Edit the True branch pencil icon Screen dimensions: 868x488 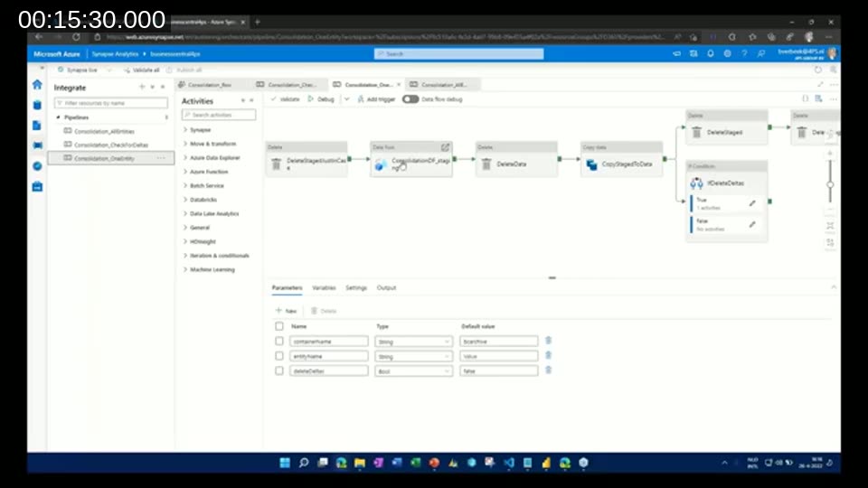coord(752,203)
